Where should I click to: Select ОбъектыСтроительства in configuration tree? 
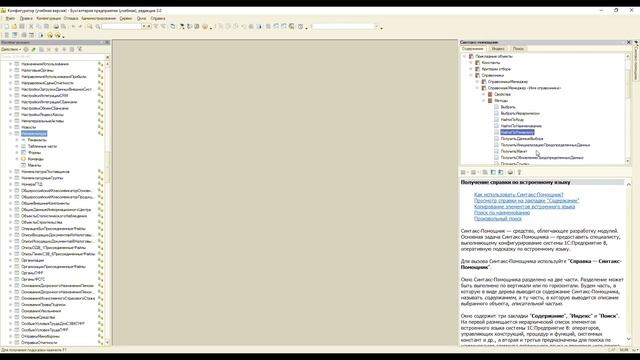[42, 222]
